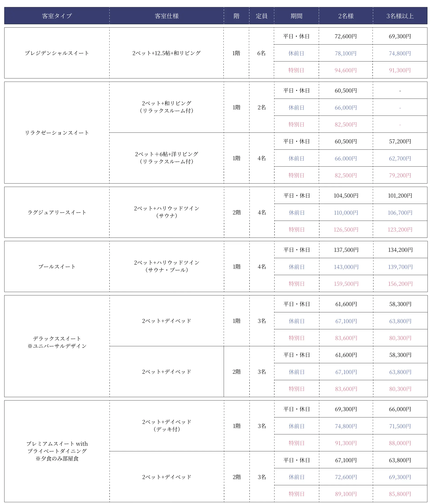Click the リラクゼーションスイート room name
This screenshot has width=432, height=504.
click(57, 133)
